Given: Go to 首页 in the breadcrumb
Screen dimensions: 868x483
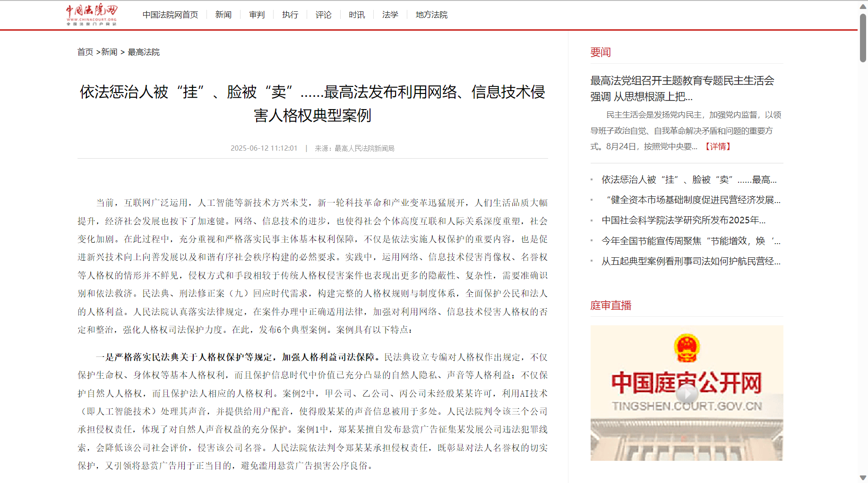Looking at the screenshot, I should coord(85,52).
